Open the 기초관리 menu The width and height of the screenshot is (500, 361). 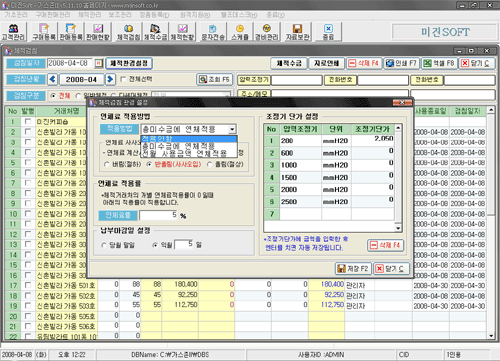(16, 15)
